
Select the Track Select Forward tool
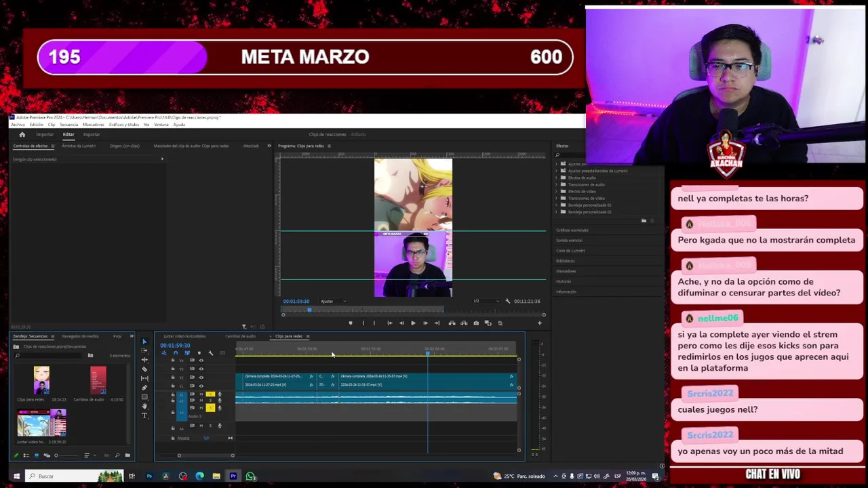coord(144,350)
